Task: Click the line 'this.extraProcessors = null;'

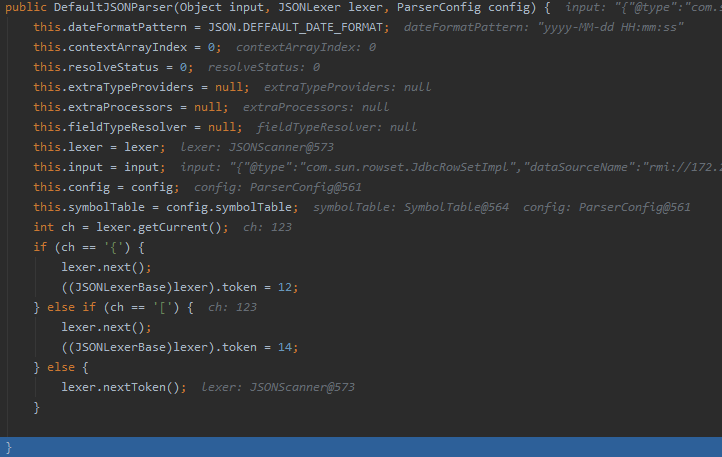Action: pyautogui.click(x=131, y=107)
